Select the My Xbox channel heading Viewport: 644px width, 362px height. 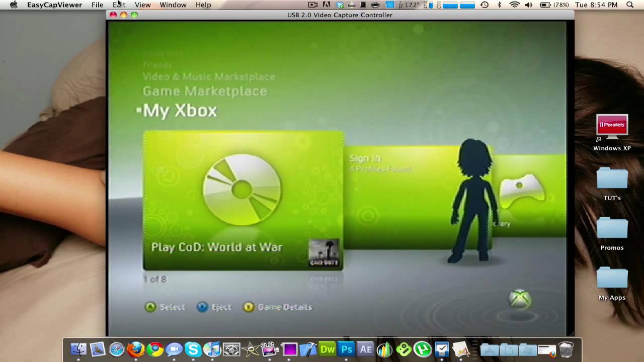(x=180, y=111)
